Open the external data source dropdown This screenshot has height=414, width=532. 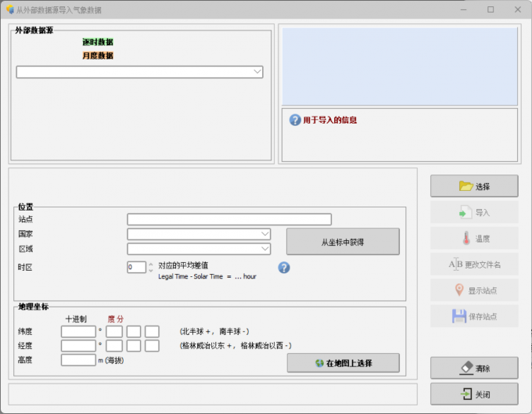coord(139,72)
